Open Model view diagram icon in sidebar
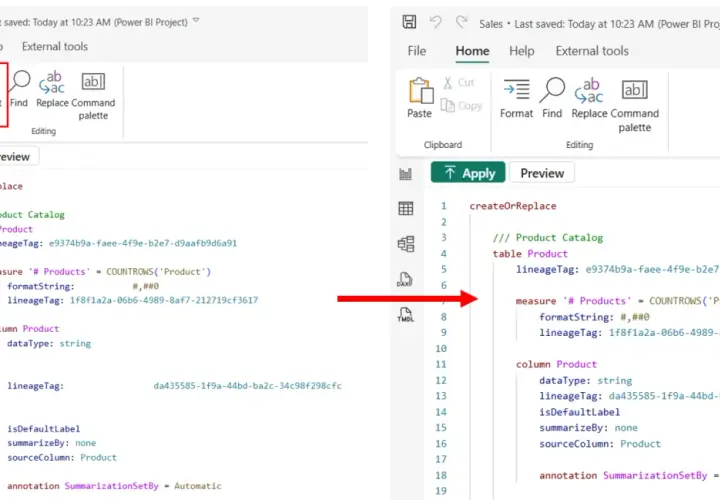The width and height of the screenshot is (720, 500). 406,244
